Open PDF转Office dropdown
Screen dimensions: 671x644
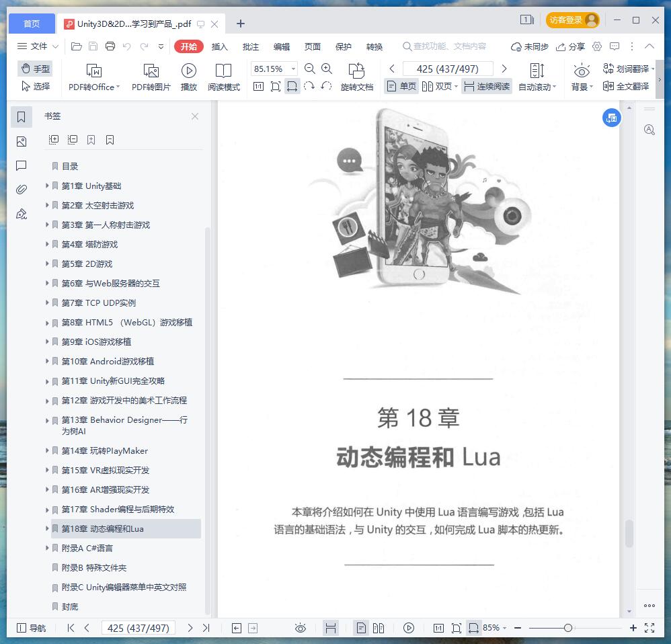[x=94, y=77]
